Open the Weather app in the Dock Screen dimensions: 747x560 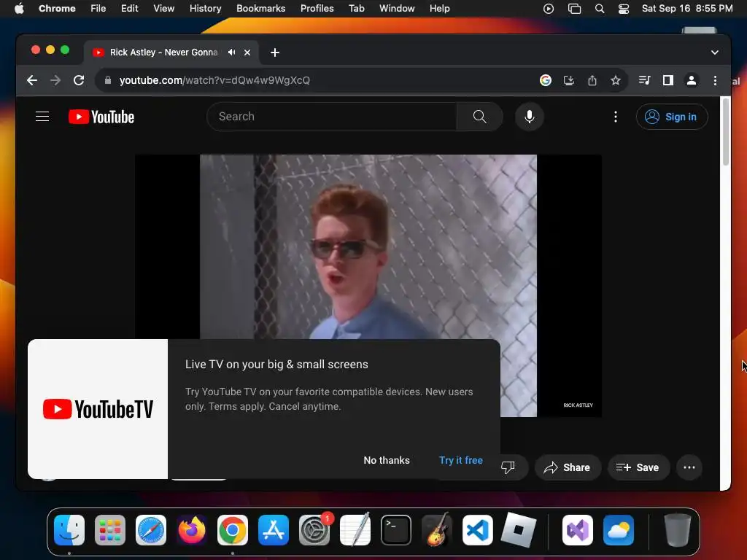coord(619,530)
